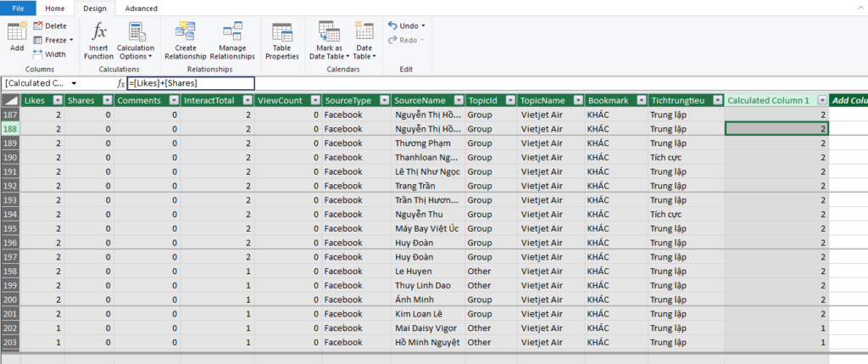Expand Calculation Options dropdown
The height and width of the screenshot is (364, 868).
136,41
